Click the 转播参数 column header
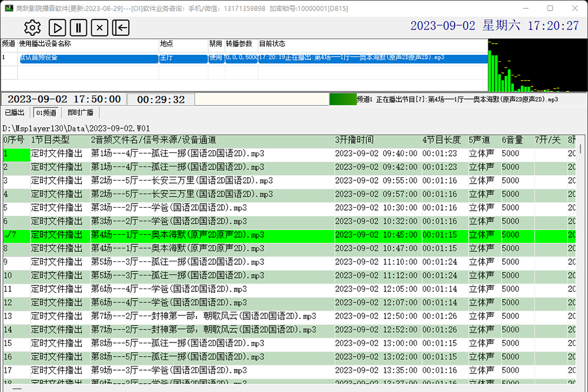Screen dimensions: 588x392 (239, 44)
